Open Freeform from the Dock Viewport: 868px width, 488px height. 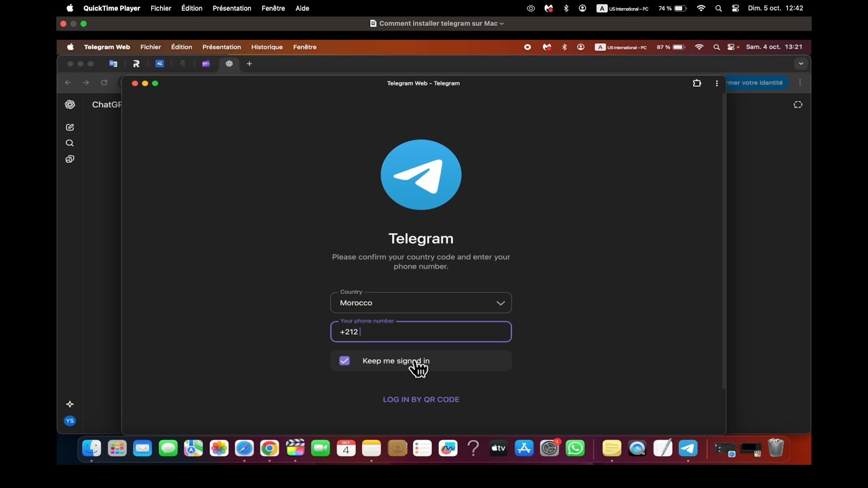click(x=448, y=448)
